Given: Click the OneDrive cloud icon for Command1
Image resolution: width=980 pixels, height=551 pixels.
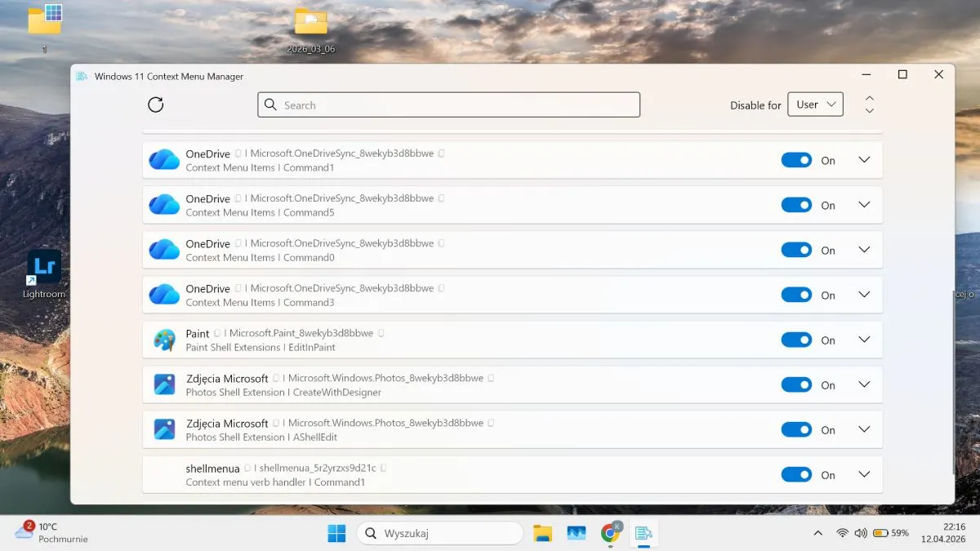Looking at the screenshot, I should click(164, 160).
